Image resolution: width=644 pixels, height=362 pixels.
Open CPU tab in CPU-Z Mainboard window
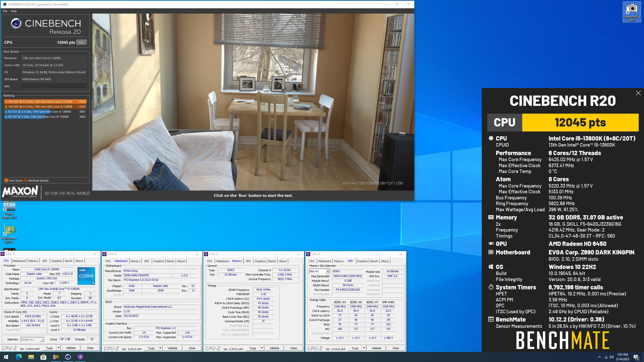[108, 261]
